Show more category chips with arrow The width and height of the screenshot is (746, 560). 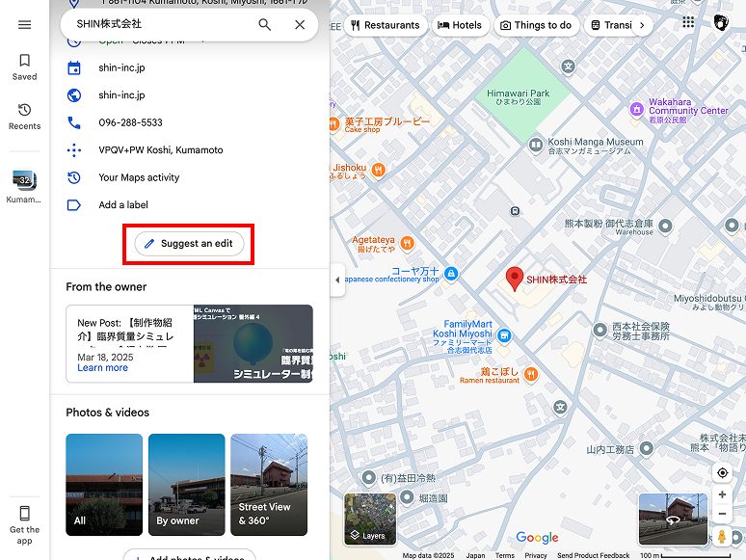pos(642,25)
